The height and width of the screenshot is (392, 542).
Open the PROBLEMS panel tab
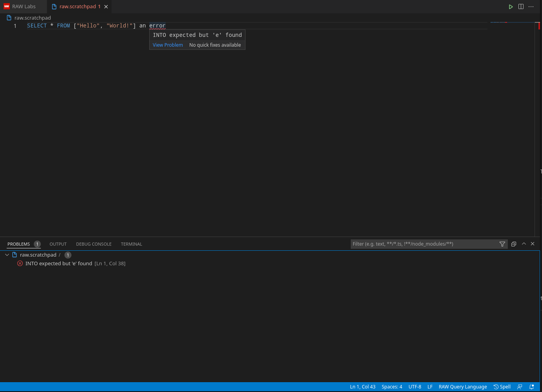(x=18, y=244)
